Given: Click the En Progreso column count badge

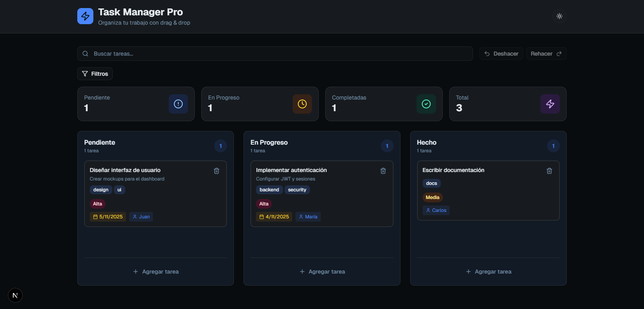Looking at the screenshot, I should point(387,146).
